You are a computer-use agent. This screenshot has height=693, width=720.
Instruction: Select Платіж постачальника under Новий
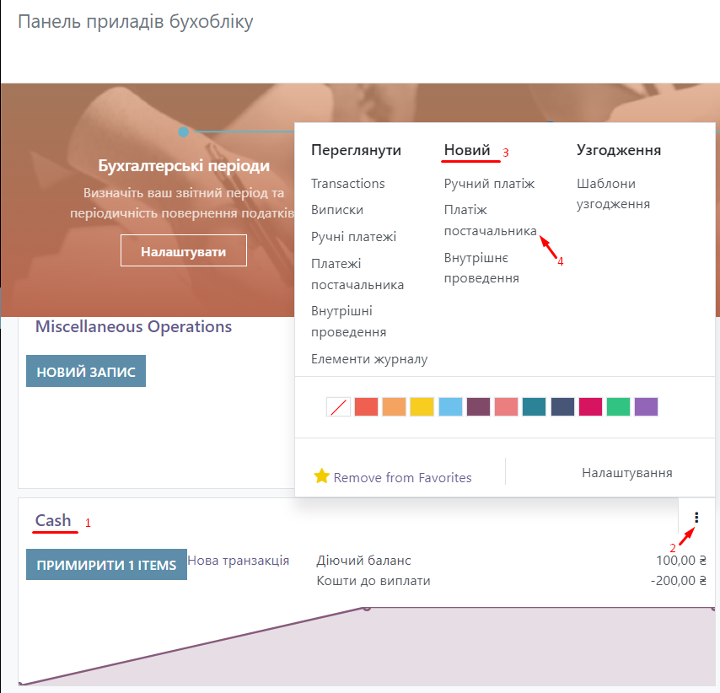coord(489,220)
